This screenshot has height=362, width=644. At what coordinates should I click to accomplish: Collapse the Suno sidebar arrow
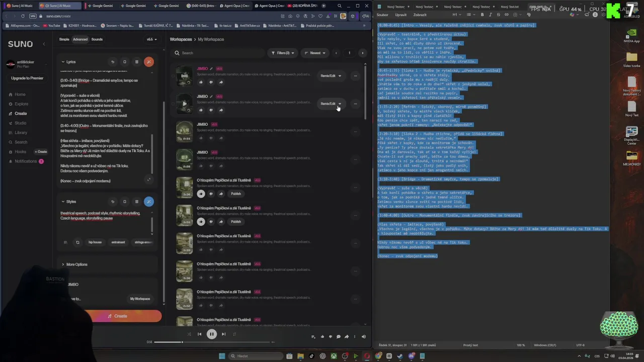[x=44, y=44]
